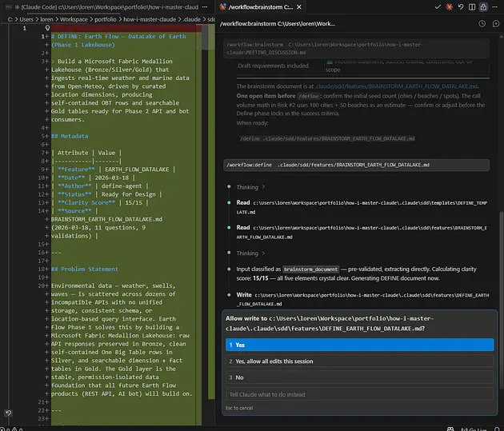
Task: Close the /workflow:brainstorm tab
Action: point(299,6)
